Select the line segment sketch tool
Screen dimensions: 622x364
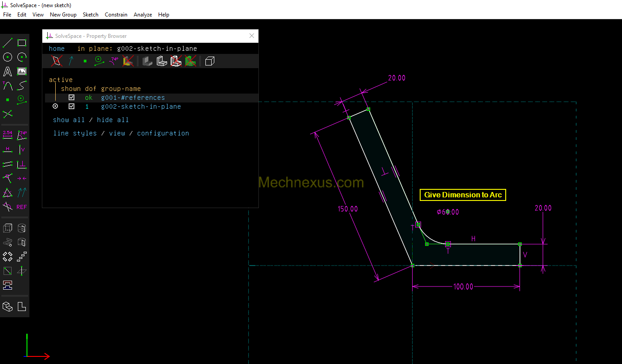click(8, 43)
